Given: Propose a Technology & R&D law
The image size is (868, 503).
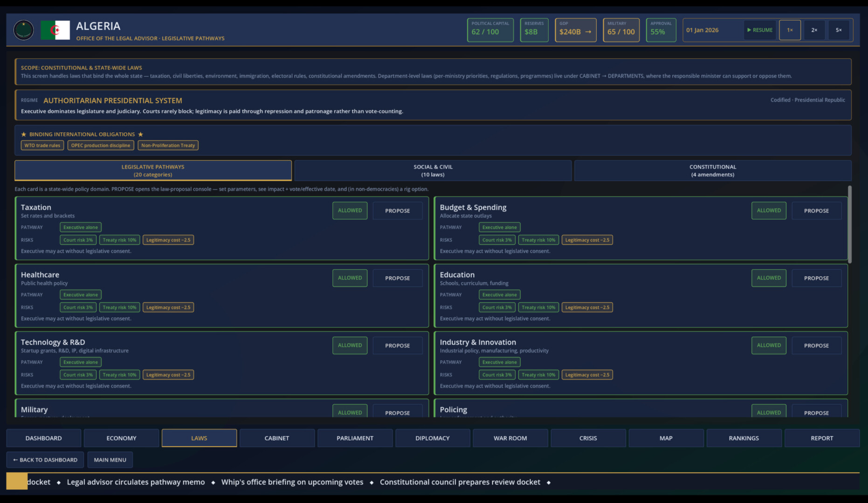Looking at the screenshot, I should 398,346.
